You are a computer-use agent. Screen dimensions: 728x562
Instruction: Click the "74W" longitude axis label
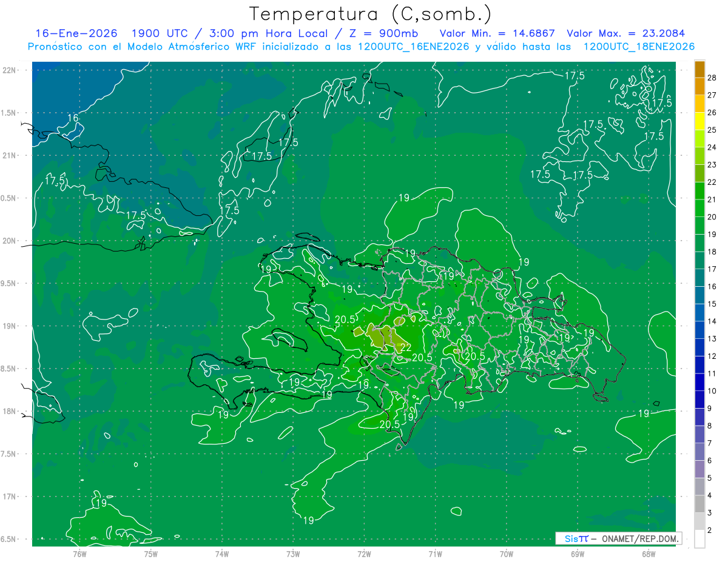pyautogui.click(x=222, y=554)
